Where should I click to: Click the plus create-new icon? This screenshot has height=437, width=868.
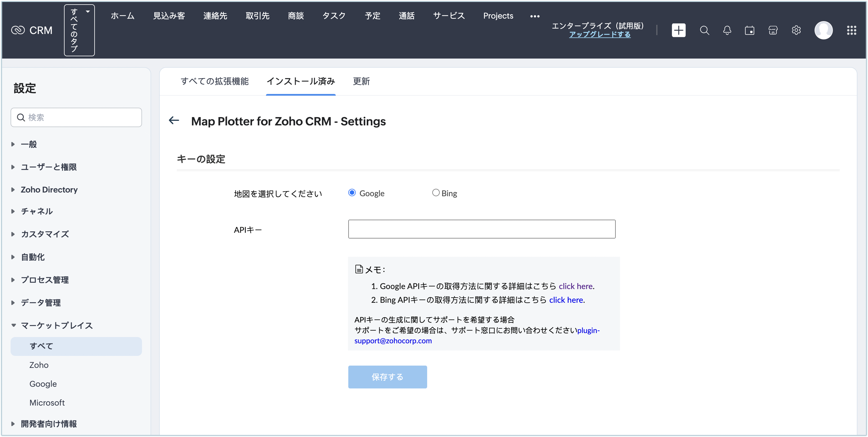(678, 30)
